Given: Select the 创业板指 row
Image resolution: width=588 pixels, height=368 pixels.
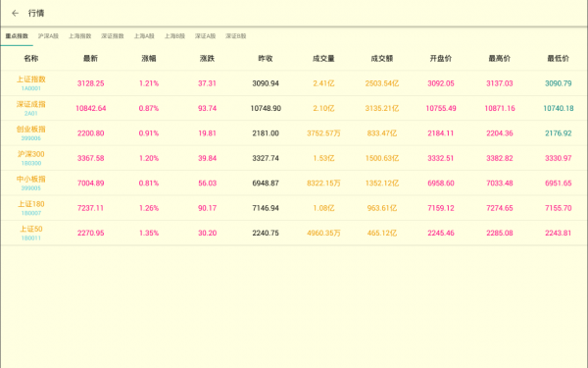Looking at the screenshot, I should coord(294,132).
